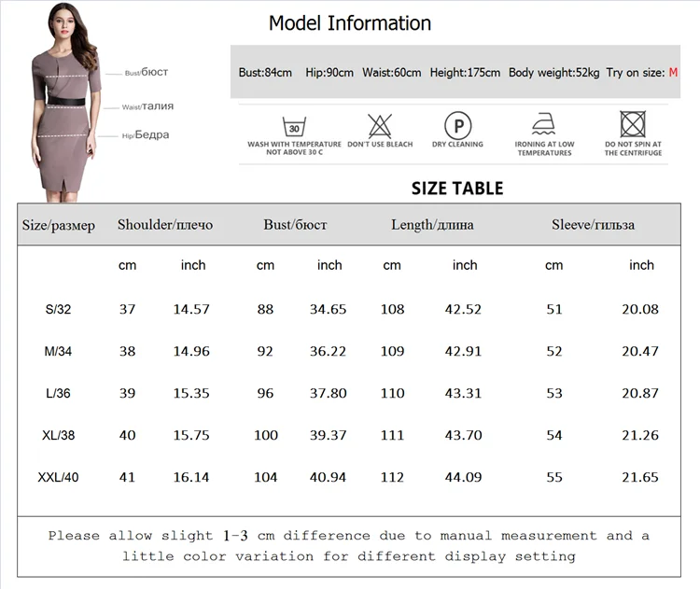Click the Model Information title
700x589 pixels.
[350, 23]
